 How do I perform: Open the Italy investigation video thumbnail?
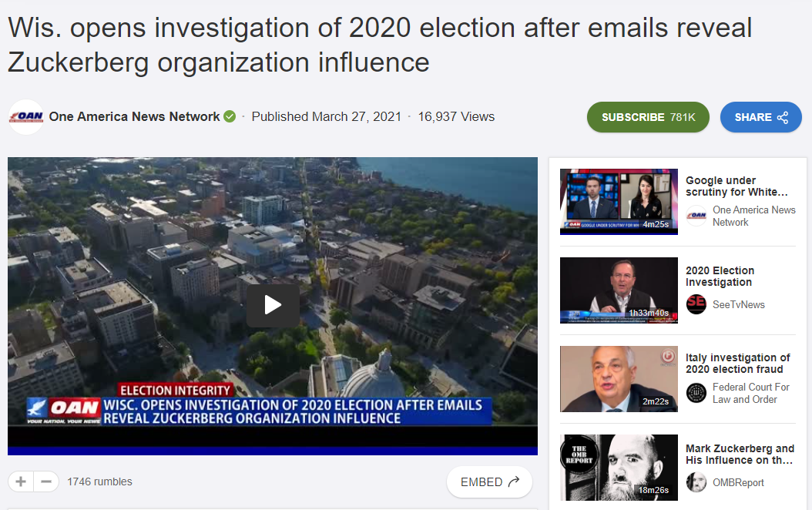(x=619, y=379)
